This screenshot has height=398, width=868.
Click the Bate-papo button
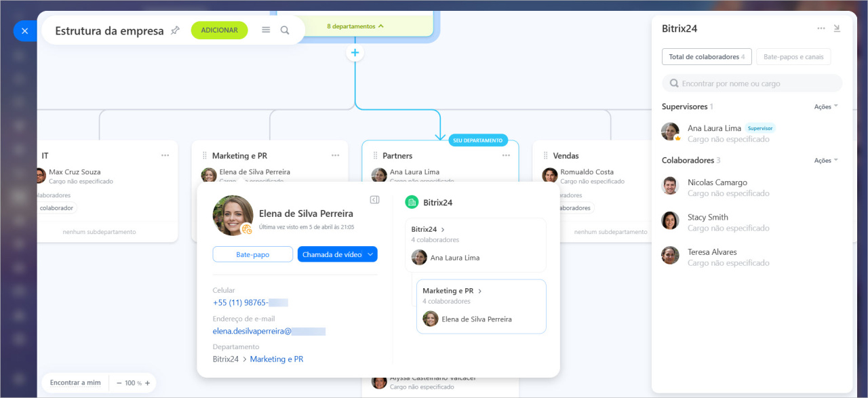click(x=253, y=254)
